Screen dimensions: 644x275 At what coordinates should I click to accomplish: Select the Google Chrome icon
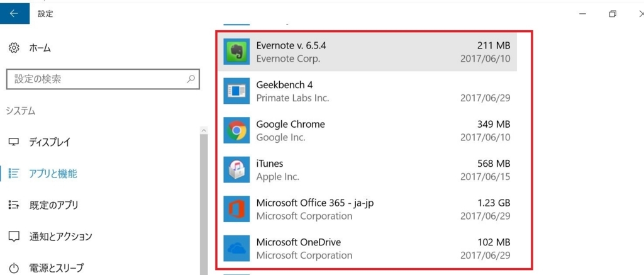click(x=236, y=130)
